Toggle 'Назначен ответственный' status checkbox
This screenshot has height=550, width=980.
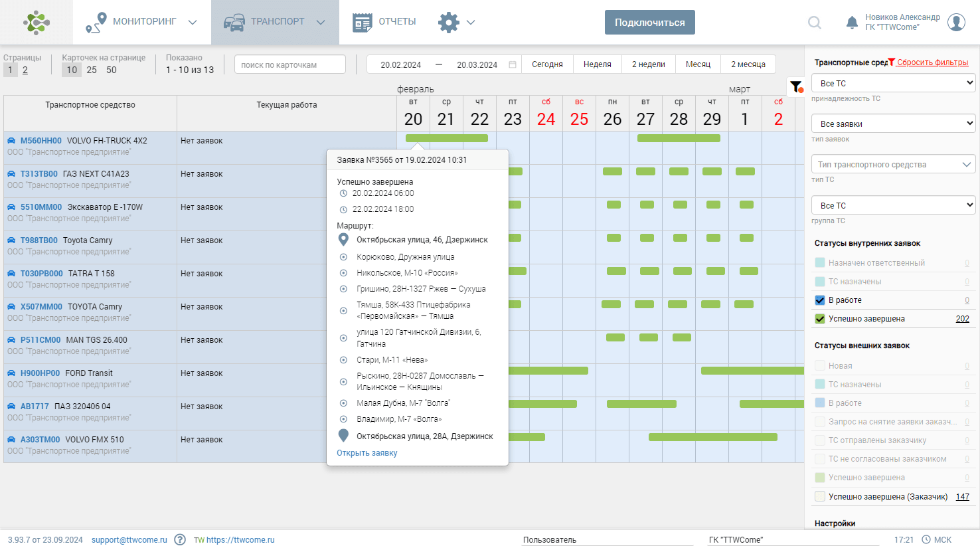(x=820, y=263)
